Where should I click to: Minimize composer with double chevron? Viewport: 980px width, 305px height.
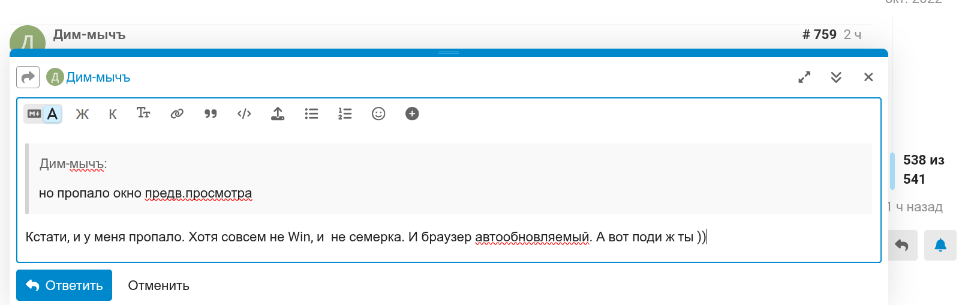pos(836,77)
